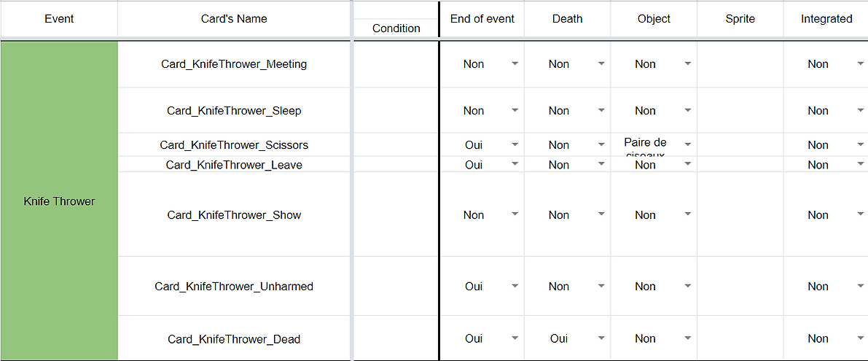868x361 pixels.
Task: Select empty Condition cell for Card_KnifeThrower_Sleep
Action: pos(396,111)
